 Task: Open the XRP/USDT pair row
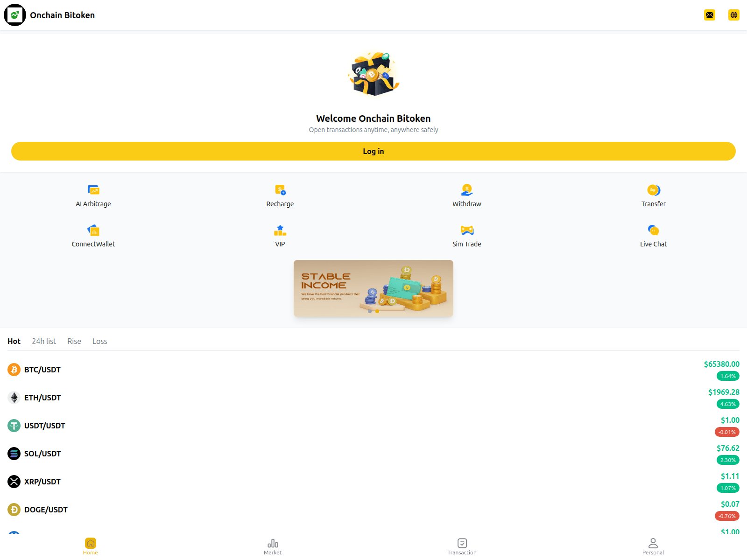[373, 482]
